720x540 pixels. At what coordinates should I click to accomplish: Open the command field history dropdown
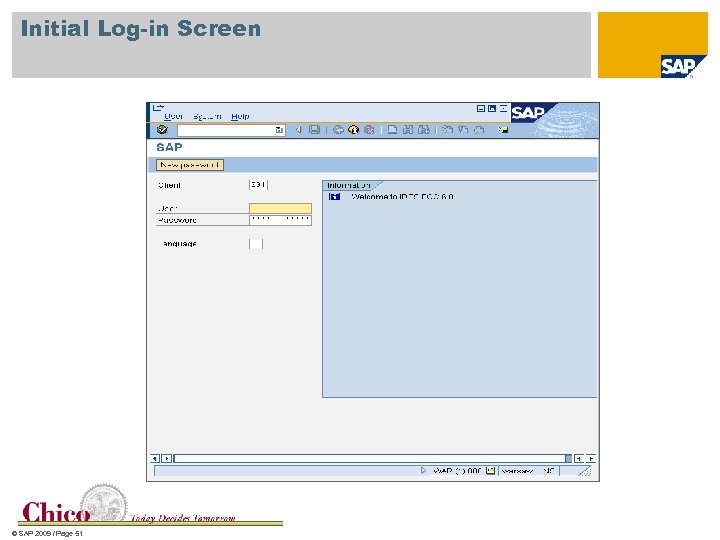279,130
